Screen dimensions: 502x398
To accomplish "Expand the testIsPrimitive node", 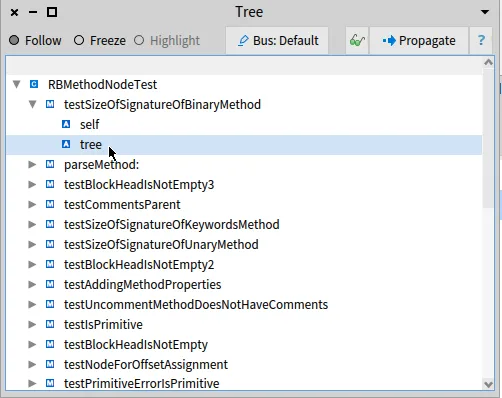I will coord(32,324).
